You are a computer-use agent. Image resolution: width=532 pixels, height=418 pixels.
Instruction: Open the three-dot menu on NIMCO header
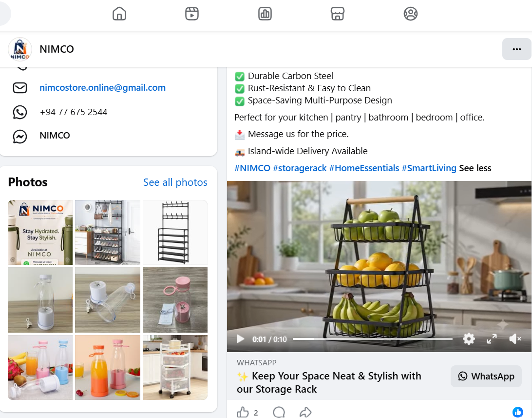(517, 49)
